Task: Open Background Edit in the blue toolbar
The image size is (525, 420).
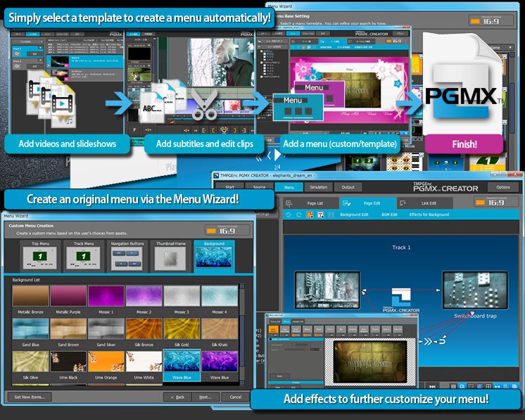Action: tap(354, 215)
